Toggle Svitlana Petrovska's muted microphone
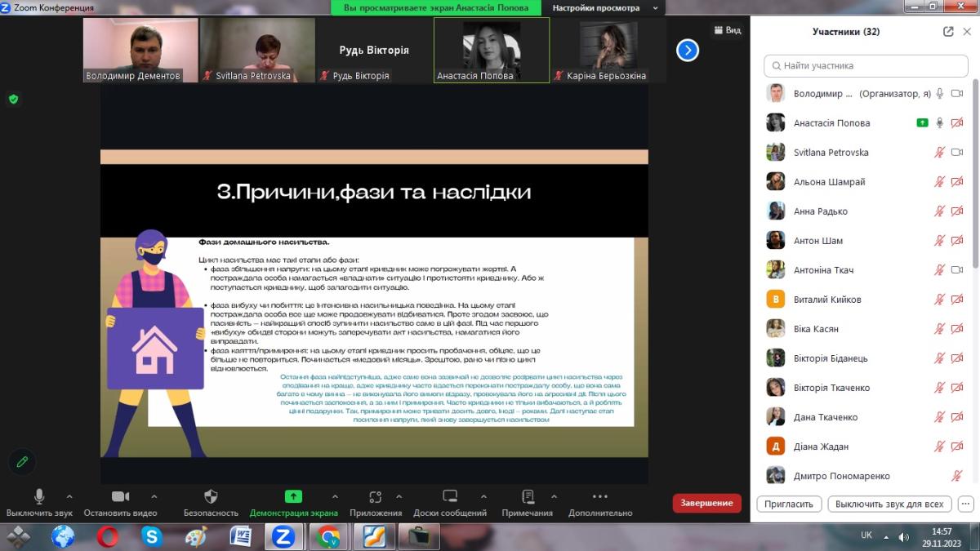Image resolution: width=980 pixels, height=551 pixels. point(939,153)
